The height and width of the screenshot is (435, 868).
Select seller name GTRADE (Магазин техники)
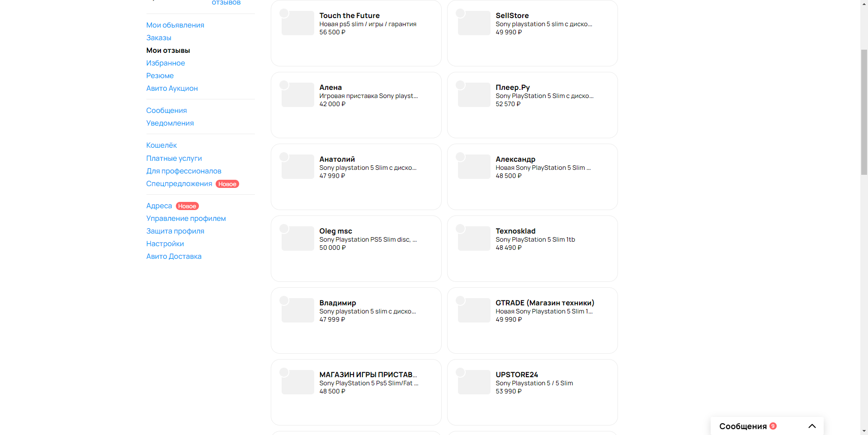[545, 303]
